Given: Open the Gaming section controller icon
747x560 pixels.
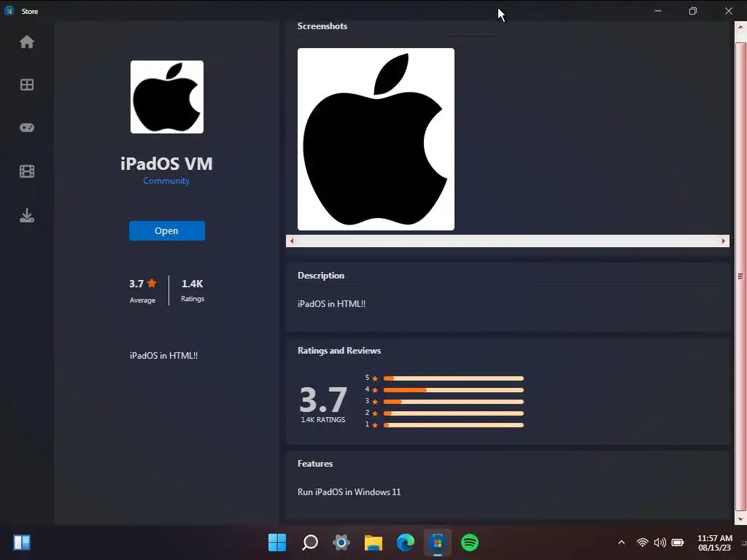Looking at the screenshot, I should (27, 128).
